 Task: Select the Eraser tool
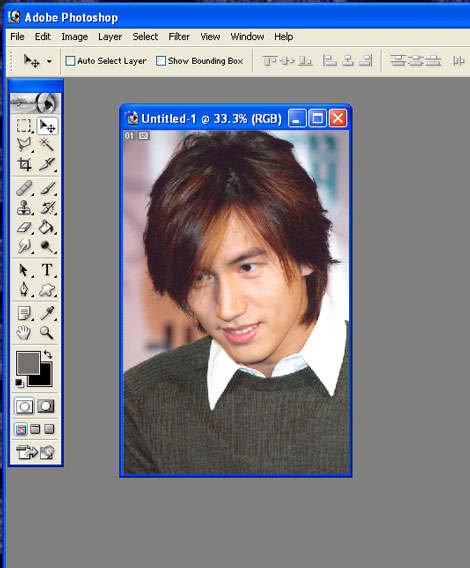pyautogui.click(x=24, y=227)
